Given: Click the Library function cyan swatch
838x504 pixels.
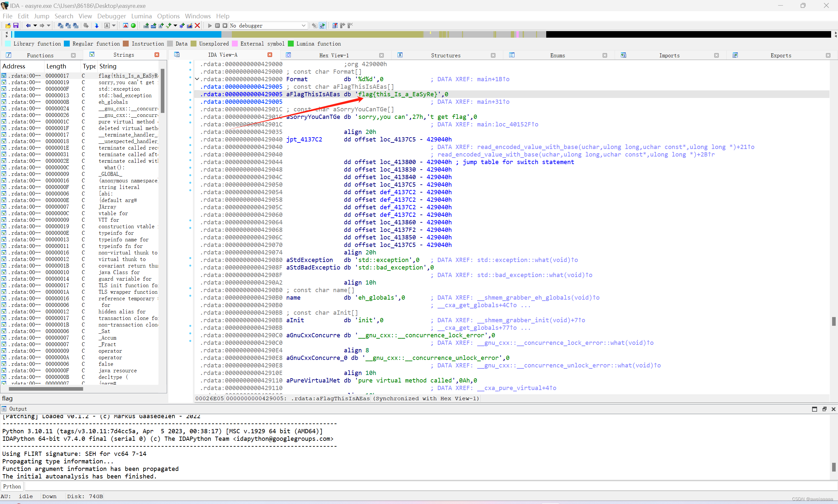Looking at the screenshot, I should point(8,44).
